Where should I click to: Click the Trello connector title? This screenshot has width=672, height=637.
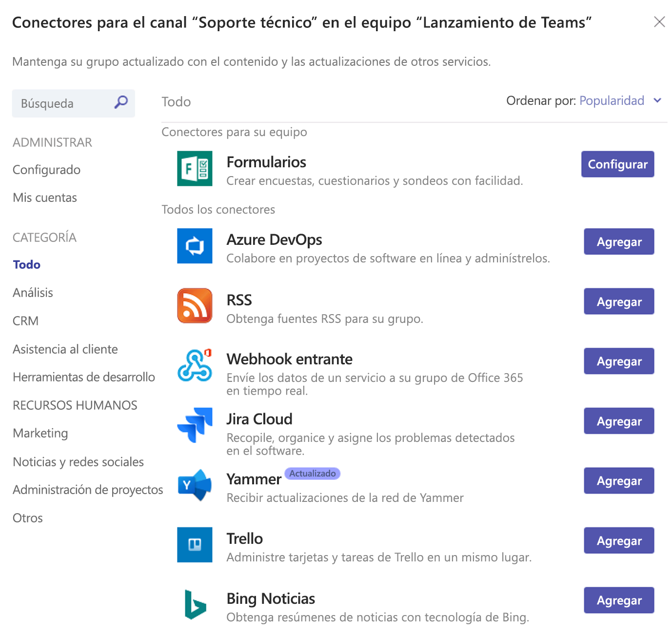pos(245,538)
